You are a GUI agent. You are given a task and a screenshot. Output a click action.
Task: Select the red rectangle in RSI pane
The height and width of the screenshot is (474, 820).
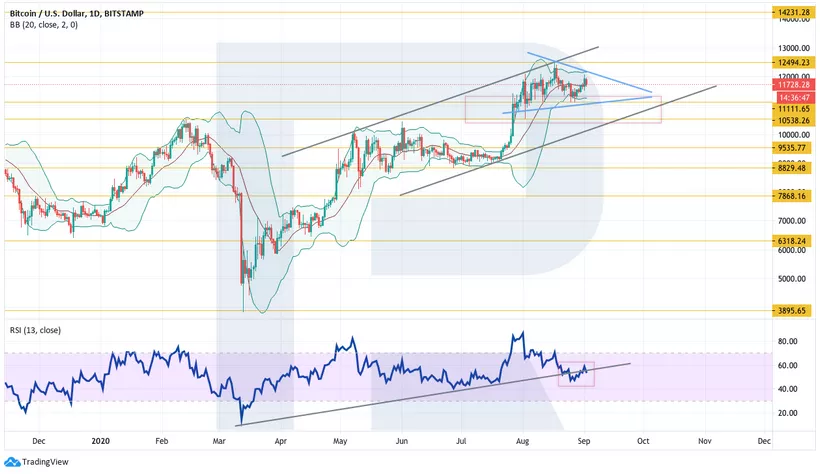[x=576, y=373]
